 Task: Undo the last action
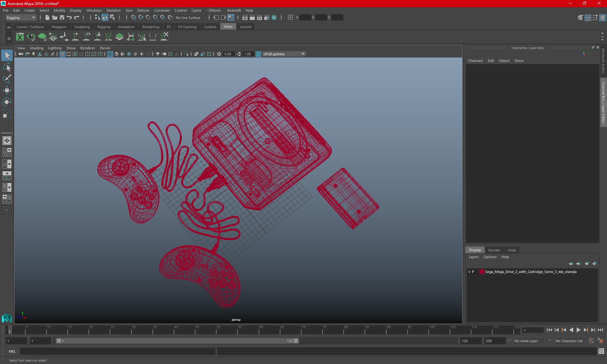click(69, 18)
